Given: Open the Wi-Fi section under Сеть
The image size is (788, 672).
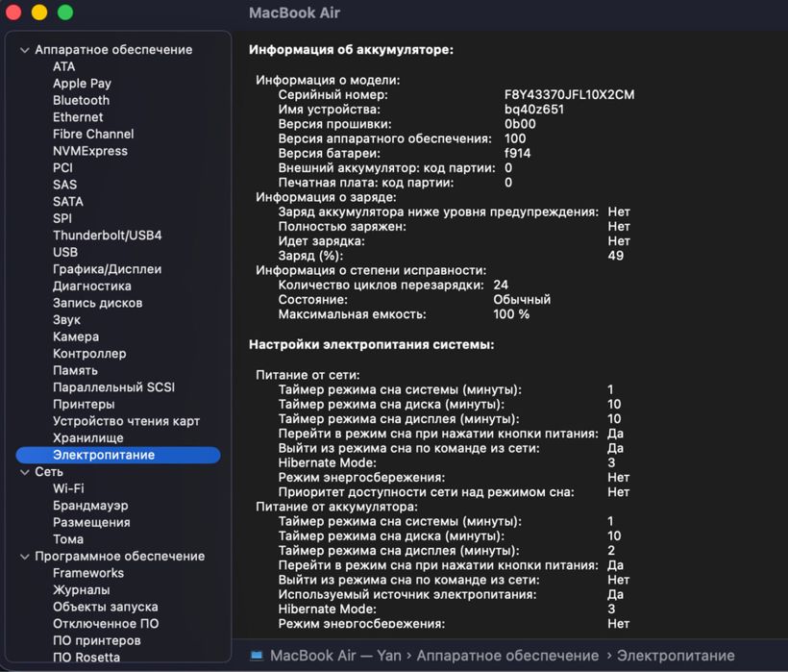Looking at the screenshot, I should coord(68,488).
